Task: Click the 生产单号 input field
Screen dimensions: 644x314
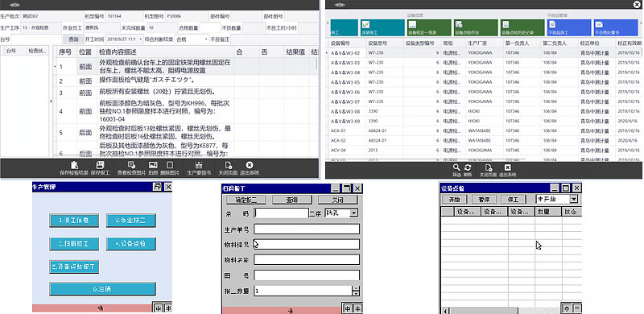Action: pyautogui.click(x=307, y=229)
